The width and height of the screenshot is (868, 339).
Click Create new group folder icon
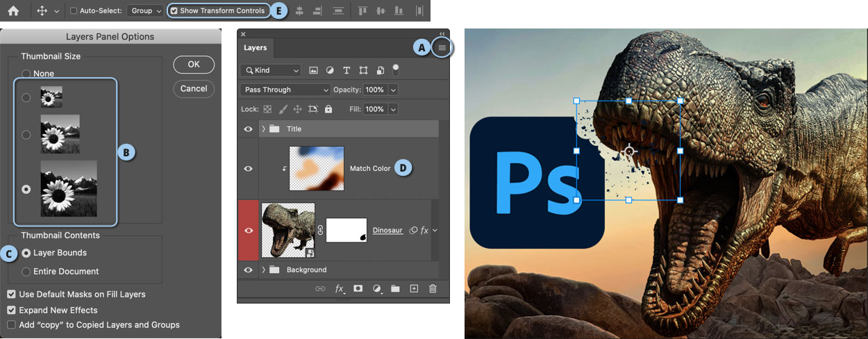point(395,288)
